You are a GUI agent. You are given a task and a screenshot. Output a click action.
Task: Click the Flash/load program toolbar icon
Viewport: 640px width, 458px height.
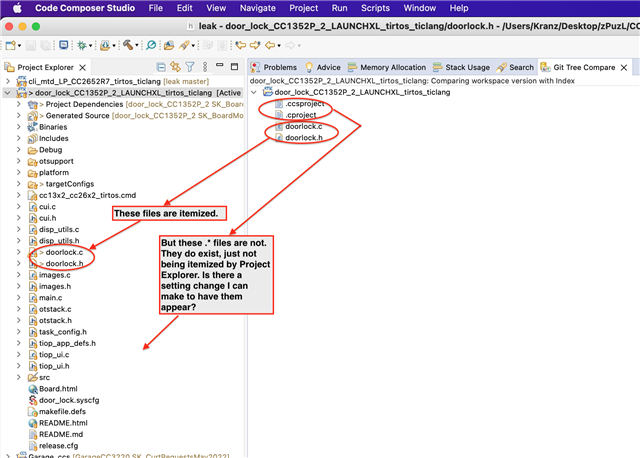(x=105, y=45)
